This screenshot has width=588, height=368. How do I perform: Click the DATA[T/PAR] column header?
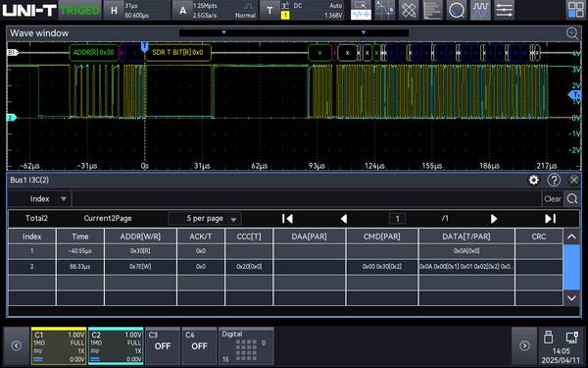466,237
